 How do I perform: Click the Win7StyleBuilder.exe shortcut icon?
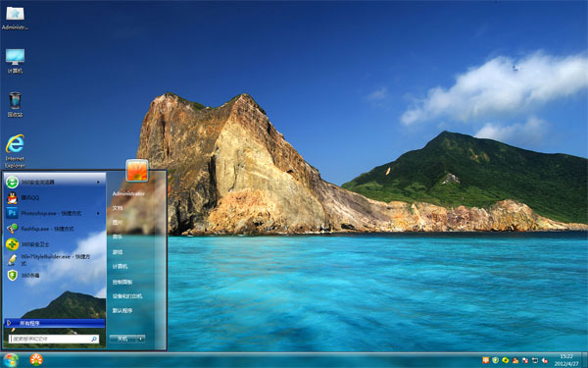click(12, 260)
